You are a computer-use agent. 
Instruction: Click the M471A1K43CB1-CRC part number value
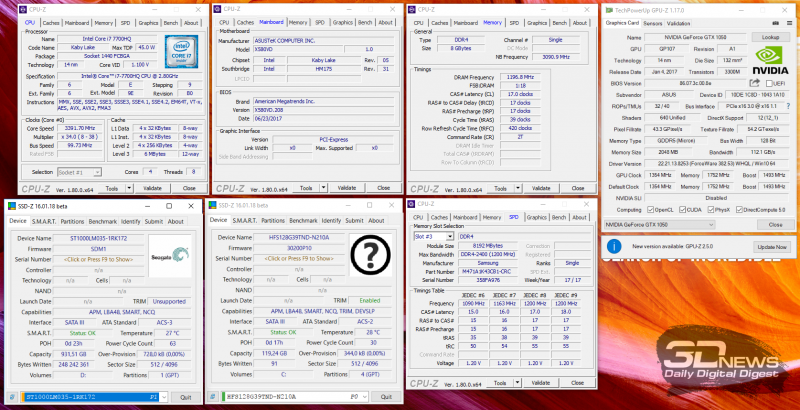tap(489, 272)
